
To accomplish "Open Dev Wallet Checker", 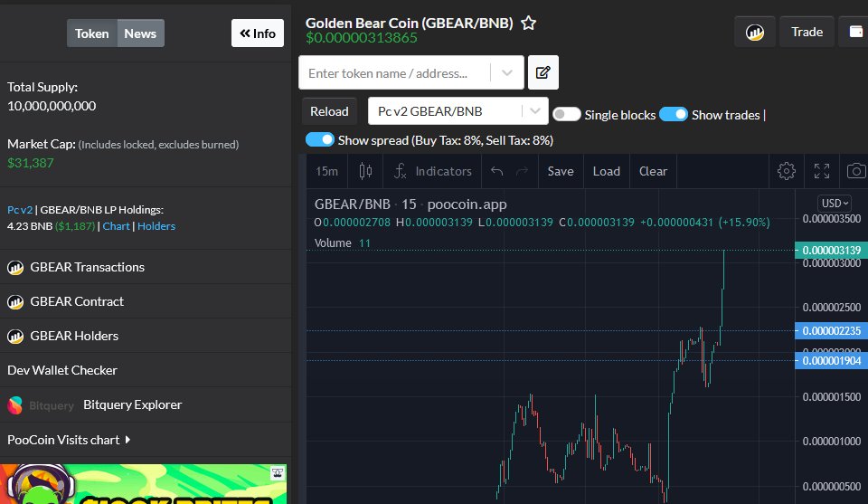I will click(62, 370).
